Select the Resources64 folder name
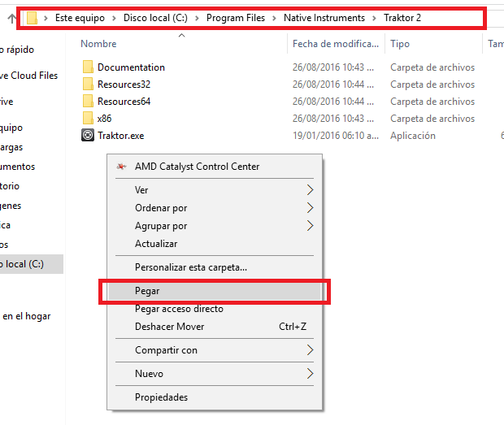Viewport: 504px width, 425px height. tap(124, 102)
